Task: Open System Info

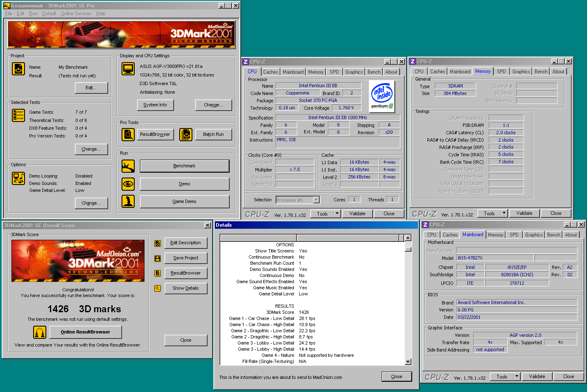Action: point(155,105)
